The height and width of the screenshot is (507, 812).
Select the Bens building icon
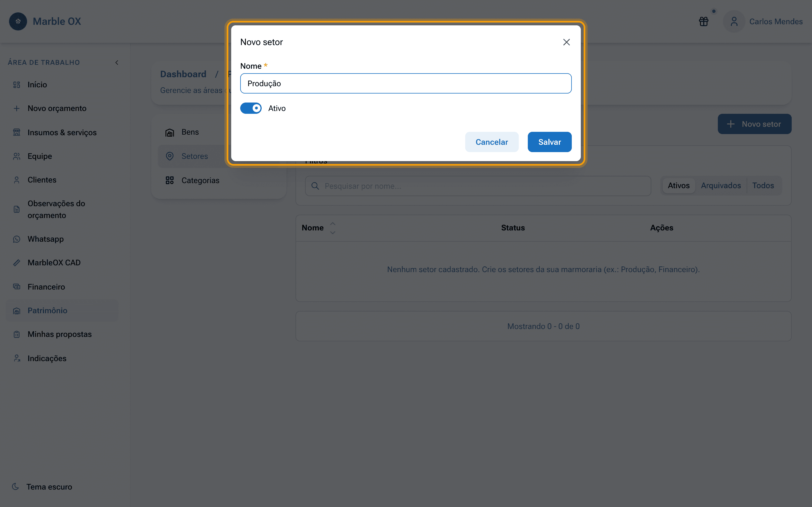[x=170, y=132]
